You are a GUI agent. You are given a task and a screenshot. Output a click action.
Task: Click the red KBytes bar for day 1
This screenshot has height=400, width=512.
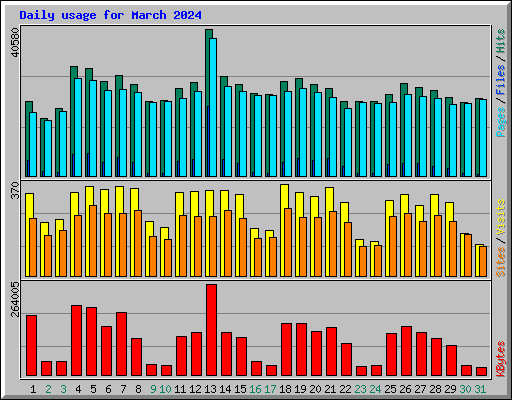[31, 346]
